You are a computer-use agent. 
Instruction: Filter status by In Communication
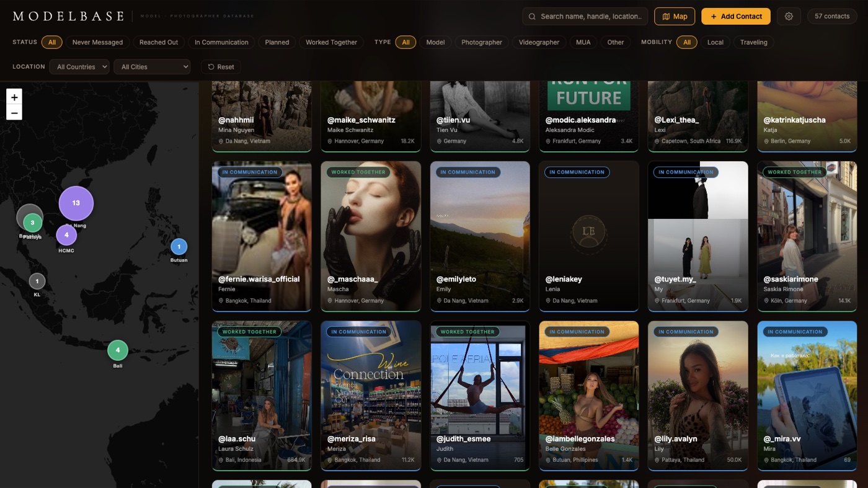(x=221, y=42)
